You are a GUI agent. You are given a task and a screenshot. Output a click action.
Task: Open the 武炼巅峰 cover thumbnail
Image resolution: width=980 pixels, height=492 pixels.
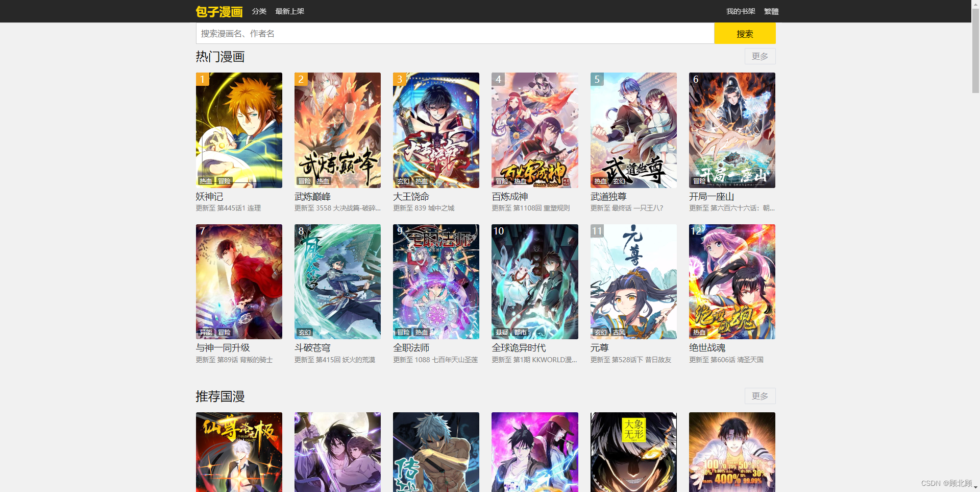click(x=337, y=130)
